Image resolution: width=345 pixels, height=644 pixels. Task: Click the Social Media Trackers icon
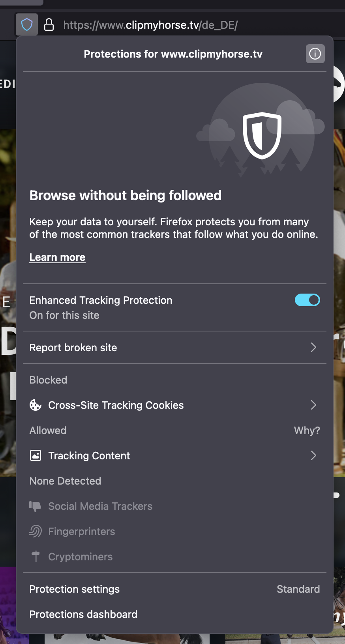(x=35, y=506)
